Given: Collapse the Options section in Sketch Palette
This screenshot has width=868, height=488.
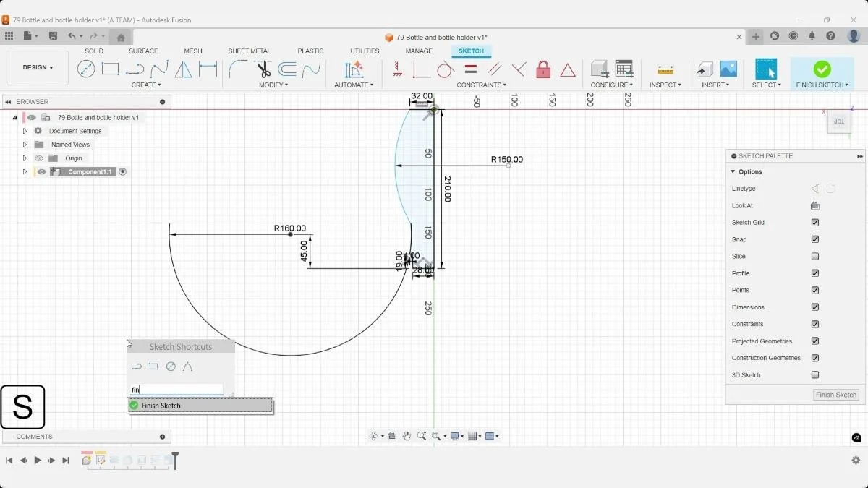Looking at the screenshot, I should pos(733,172).
